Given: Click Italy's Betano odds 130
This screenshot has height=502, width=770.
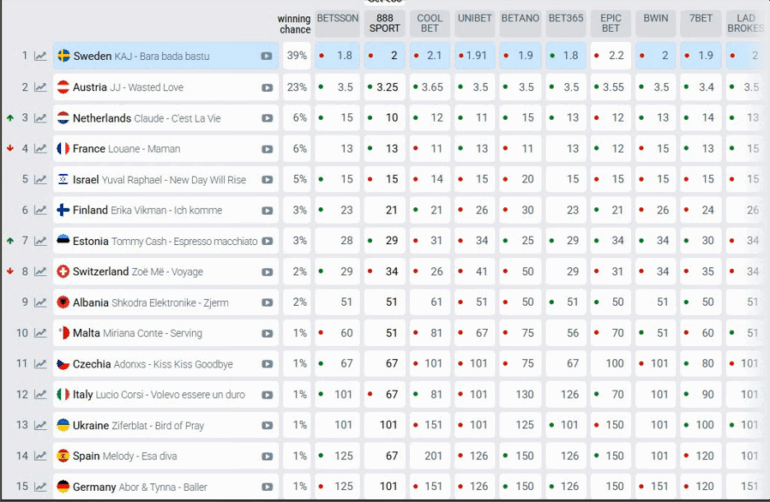Looking at the screenshot, I should (520, 394).
